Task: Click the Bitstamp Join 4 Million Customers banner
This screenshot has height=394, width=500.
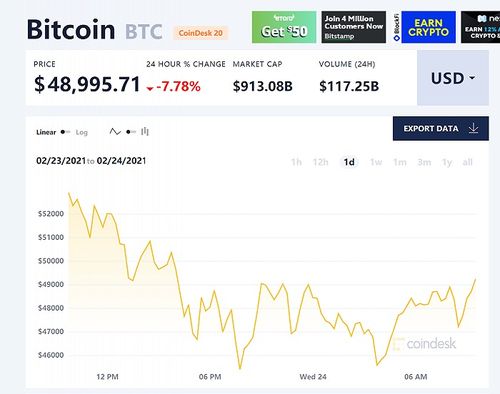Action: 354,27
